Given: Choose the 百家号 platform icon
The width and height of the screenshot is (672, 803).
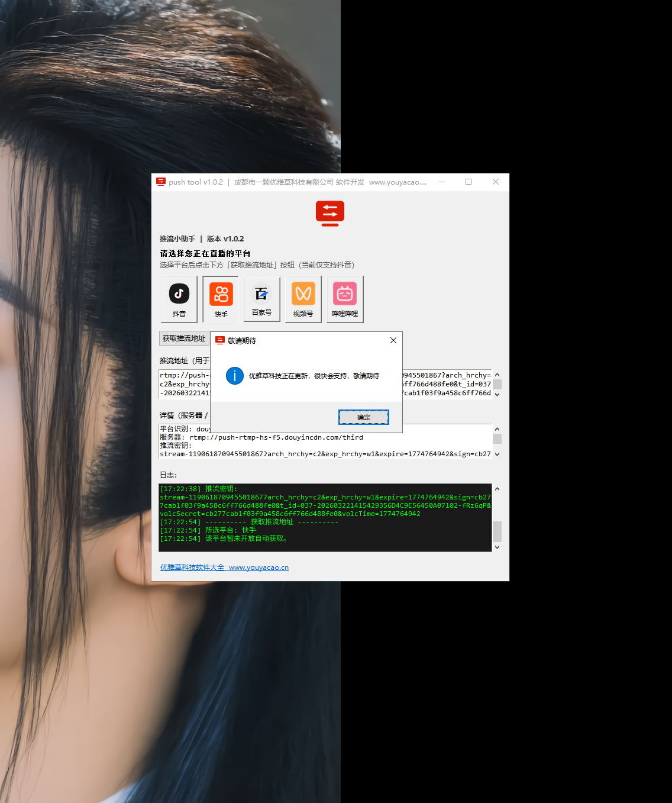Looking at the screenshot, I should pyautogui.click(x=262, y=299).
